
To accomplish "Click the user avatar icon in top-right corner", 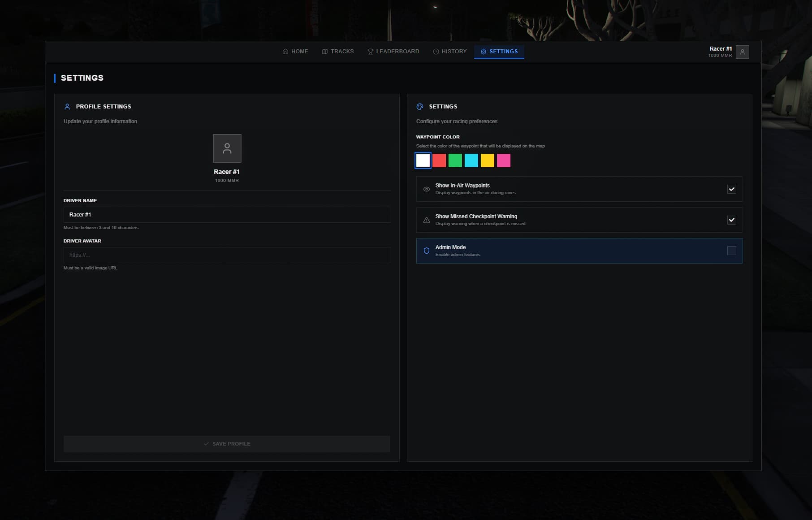I will point(742,52).
